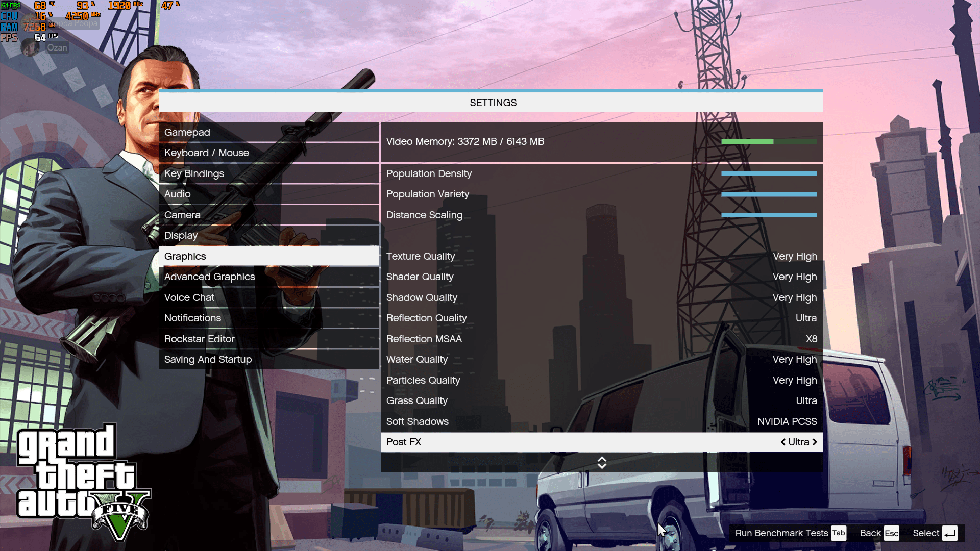Viewport: 980px width, 551px height.
Task: Click Run Benchmark Tests button
Action: point(781,533)
